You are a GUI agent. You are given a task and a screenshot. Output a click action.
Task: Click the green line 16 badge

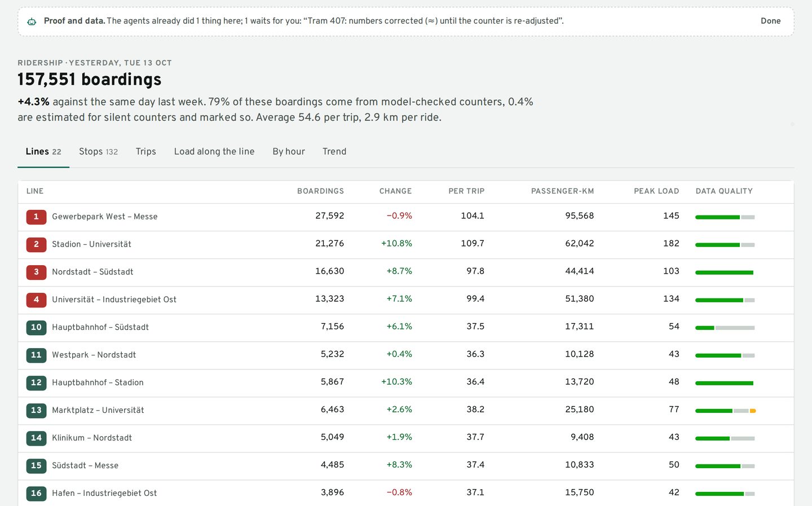[x=36, y=493]
